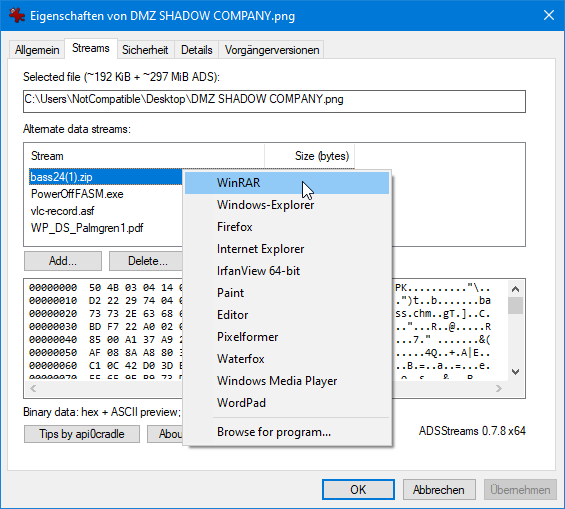Click the Add... button
This screenshot has width=565, height=509.
pos(63,261)
